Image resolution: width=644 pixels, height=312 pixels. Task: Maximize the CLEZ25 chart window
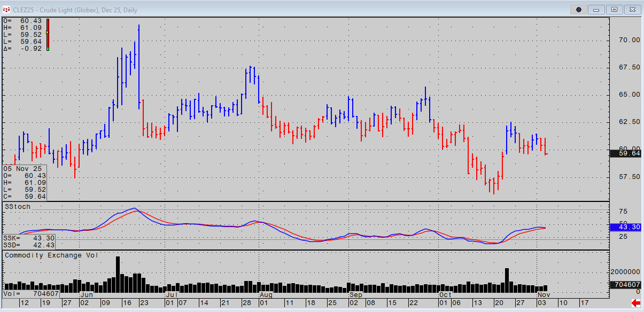click(615, 10)
